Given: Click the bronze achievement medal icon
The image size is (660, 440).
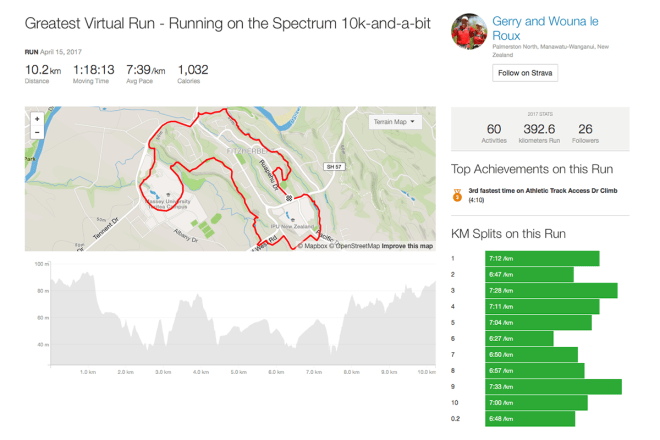Looking at the screenshot, I should tap(457, 194).
